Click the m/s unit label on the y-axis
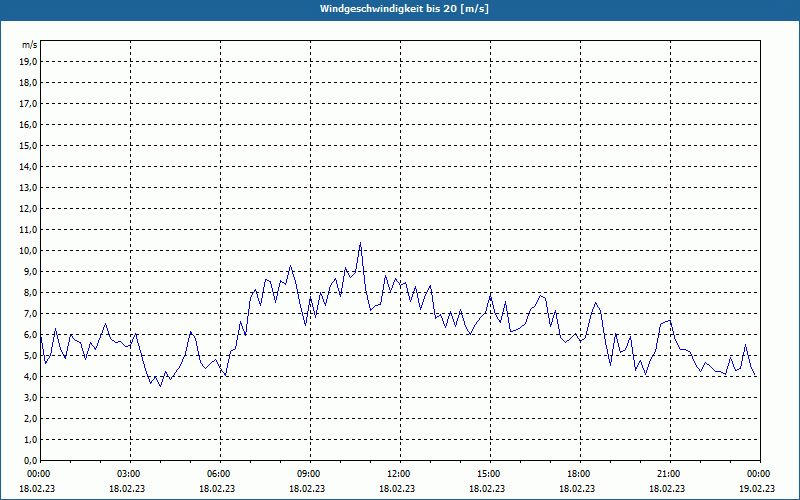This screenshot has height=500, width=800. click(x=30, y=45)
